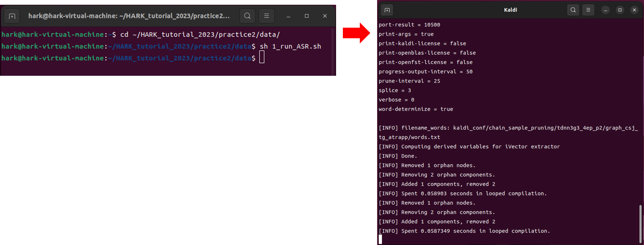Click the Kaldi window title text

tap(510, 10)
